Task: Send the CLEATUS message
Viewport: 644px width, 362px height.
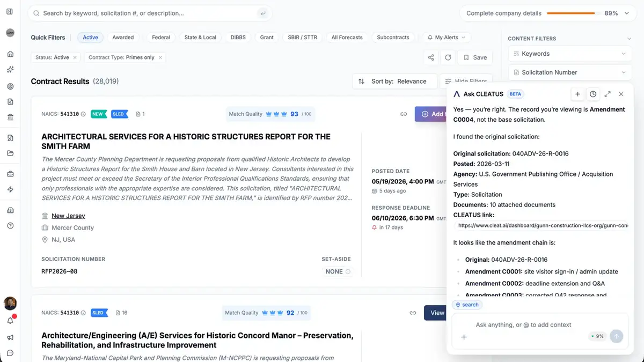Action: pyautogui.click(x=617, y=336)
